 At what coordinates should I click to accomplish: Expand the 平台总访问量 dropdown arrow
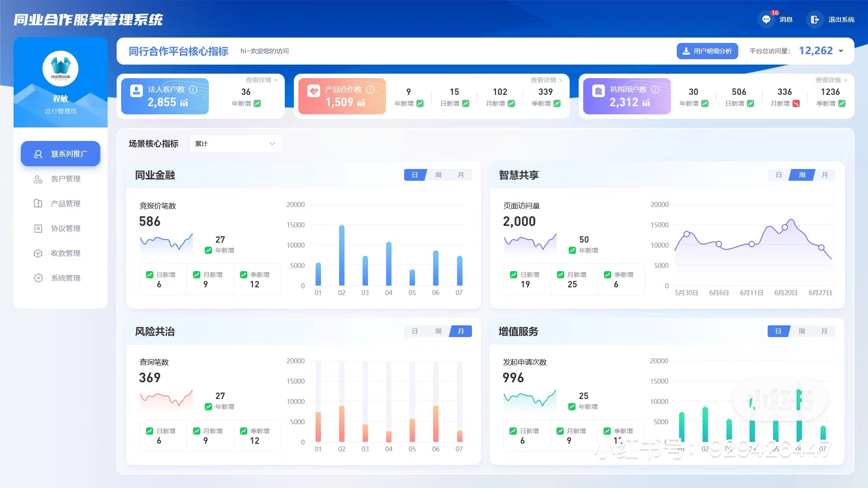click(x=841, y=51)
